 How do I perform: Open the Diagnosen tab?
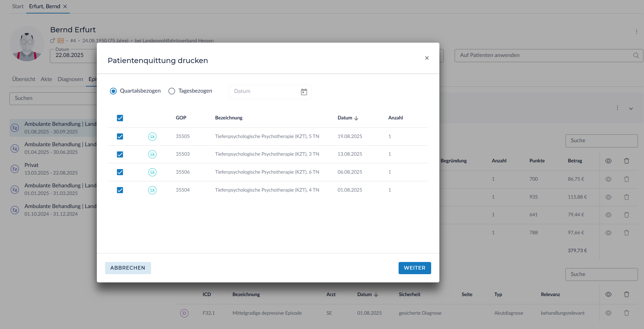pyautogui.click(x=70, y=79)
